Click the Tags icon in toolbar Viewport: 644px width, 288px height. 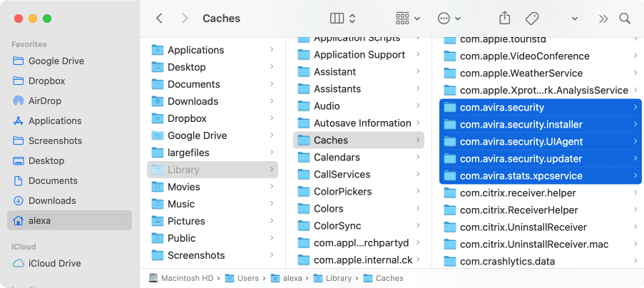532,19
